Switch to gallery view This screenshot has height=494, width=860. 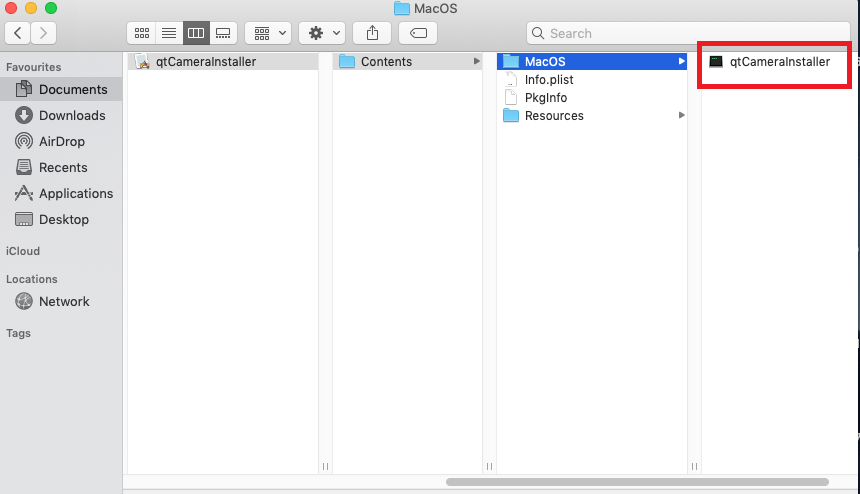pyautogui.click(x=223, y=33)
